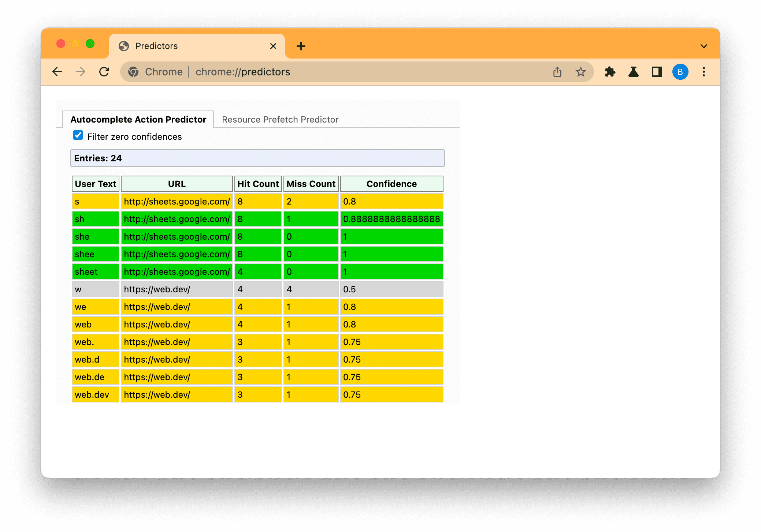This screenshot has height=532, width=761.
Task: Click forward navigation arrow button
Action: [x=80, y=72]
